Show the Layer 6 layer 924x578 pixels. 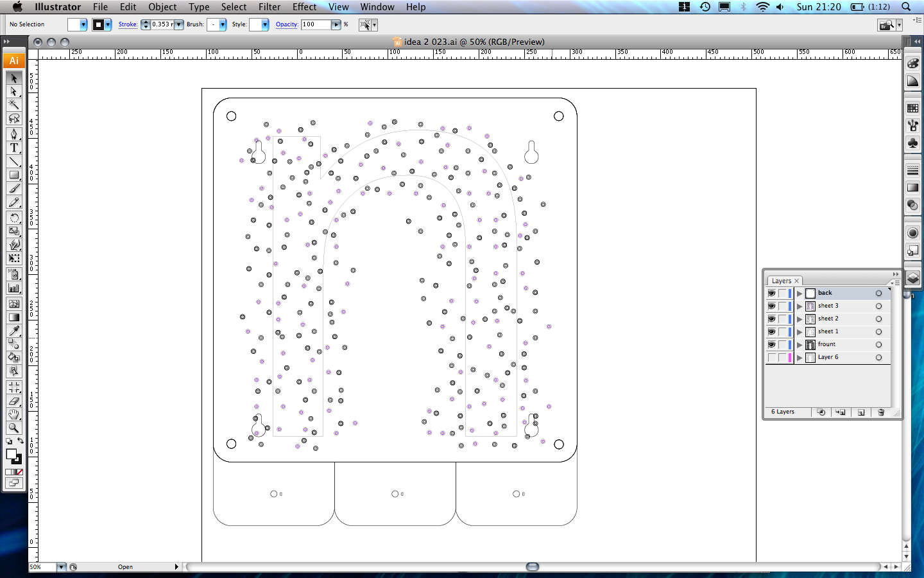point(772,357)
